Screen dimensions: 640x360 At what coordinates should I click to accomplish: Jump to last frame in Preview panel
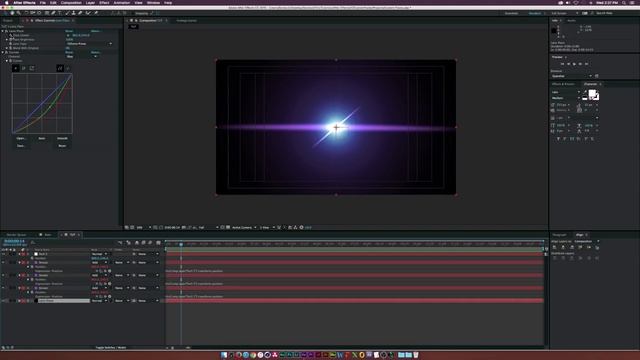[x=587, y=64]
